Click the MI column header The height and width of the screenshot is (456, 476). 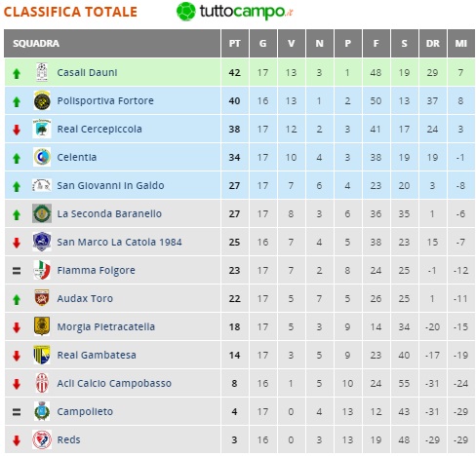click(461, 43)
